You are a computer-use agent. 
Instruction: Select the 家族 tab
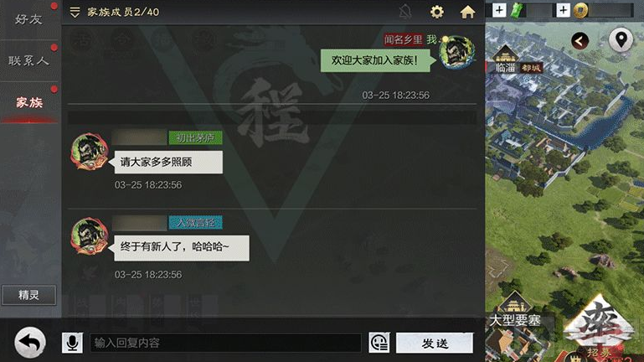(x=29, y=102)
